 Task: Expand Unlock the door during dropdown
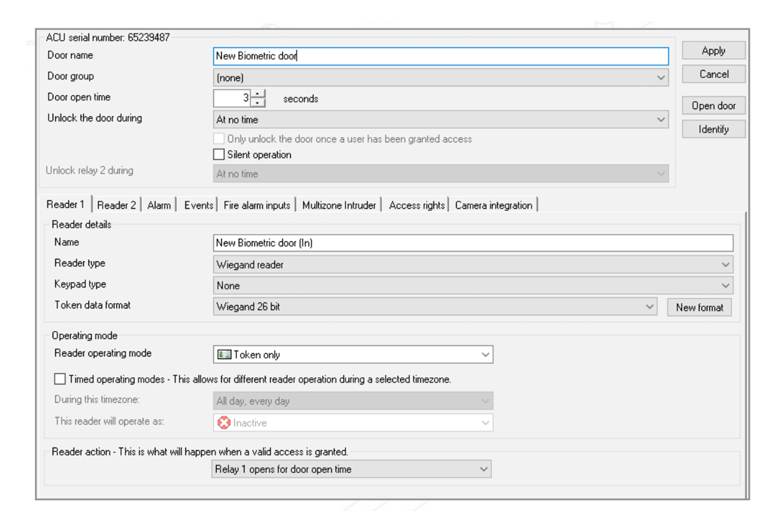coord(441,120)
